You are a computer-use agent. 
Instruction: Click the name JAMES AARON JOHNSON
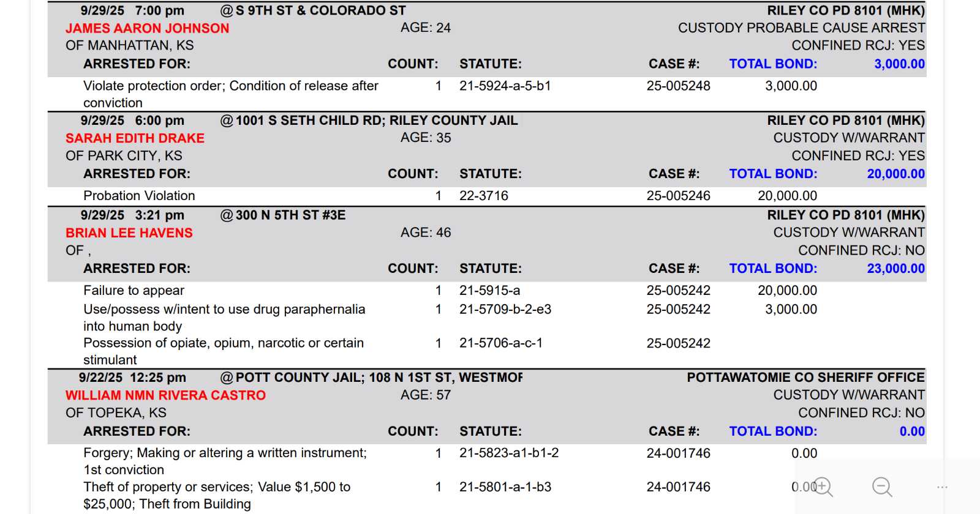point(147,28)
